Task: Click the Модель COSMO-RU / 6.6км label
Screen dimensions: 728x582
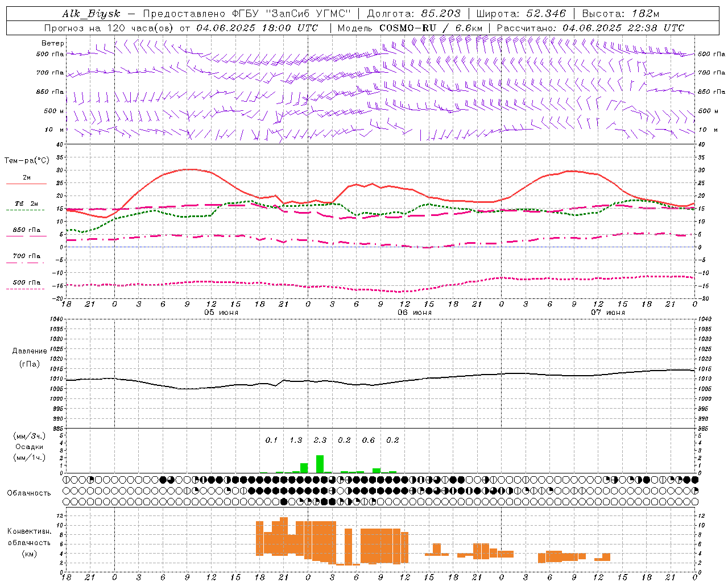Action: click(x=410, y=28)
